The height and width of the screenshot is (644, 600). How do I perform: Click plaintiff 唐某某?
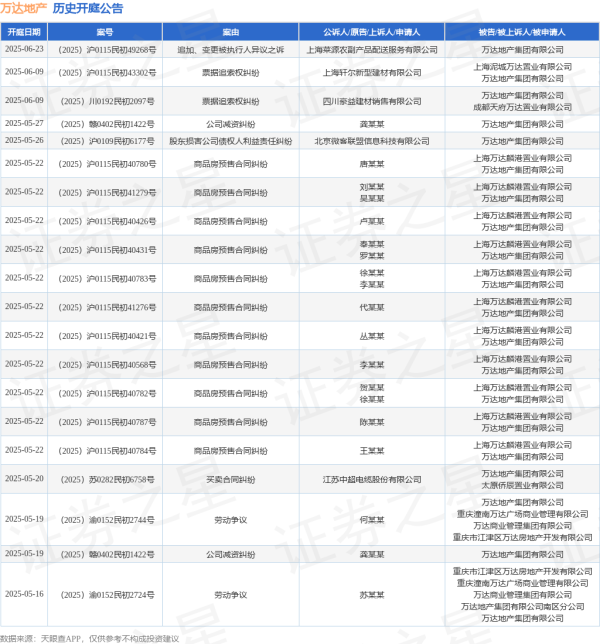(x=372, y=164)
